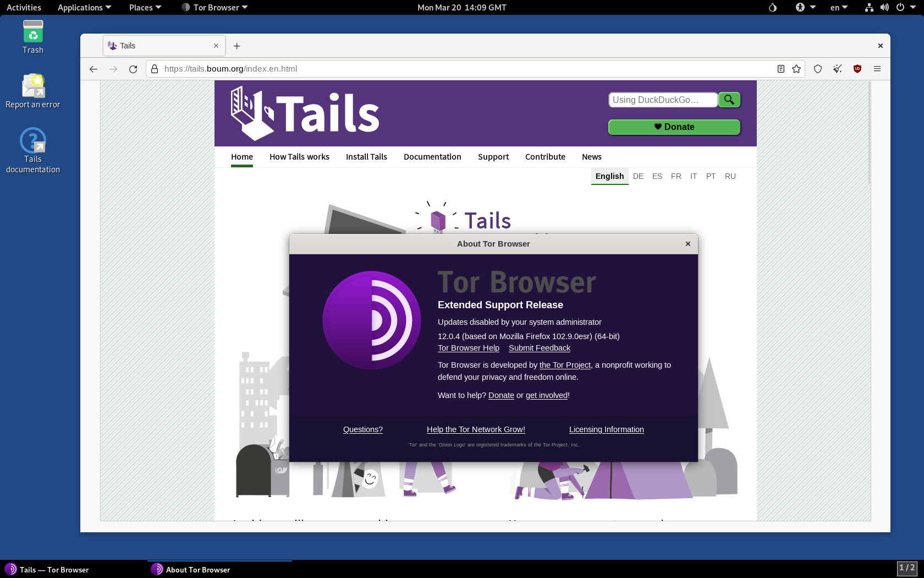
Task: Close the Tor Browser window
Action: [x=880, y=46]
